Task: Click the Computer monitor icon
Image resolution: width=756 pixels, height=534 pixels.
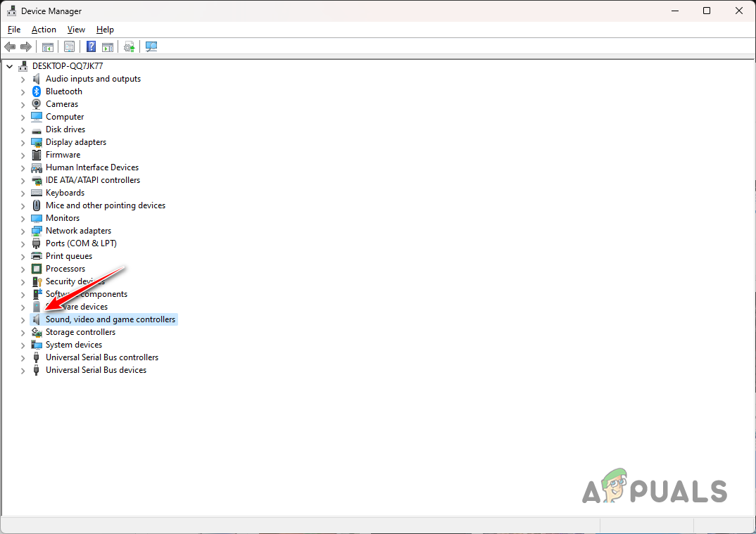Action: pyautogui.click(x=37, y=117)
